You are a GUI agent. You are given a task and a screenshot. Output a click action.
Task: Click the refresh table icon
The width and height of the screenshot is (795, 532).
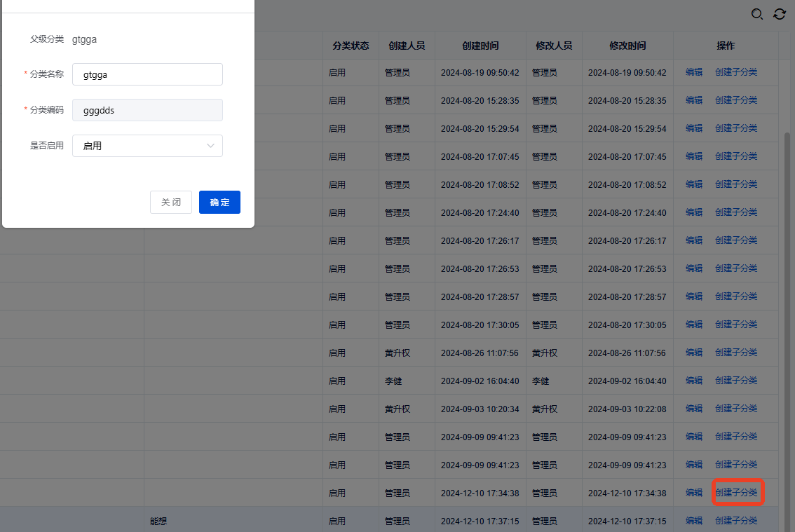click(780, 14)
